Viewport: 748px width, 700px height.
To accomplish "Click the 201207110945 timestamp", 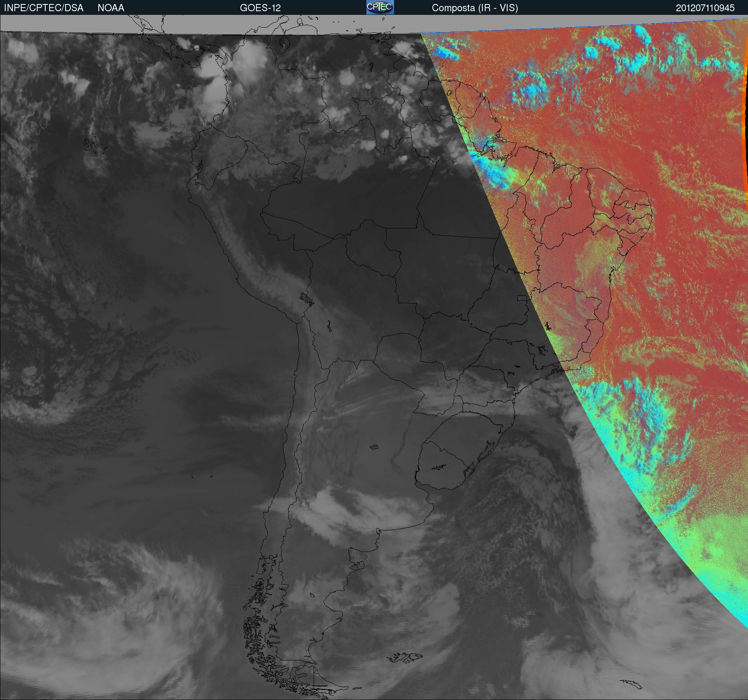I will tap(705, 8).
